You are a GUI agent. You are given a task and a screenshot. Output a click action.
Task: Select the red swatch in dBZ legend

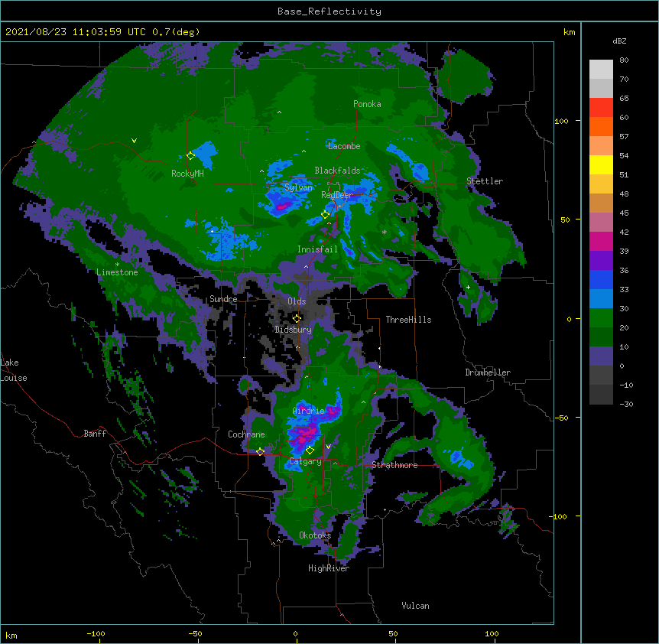coord(601,108)
